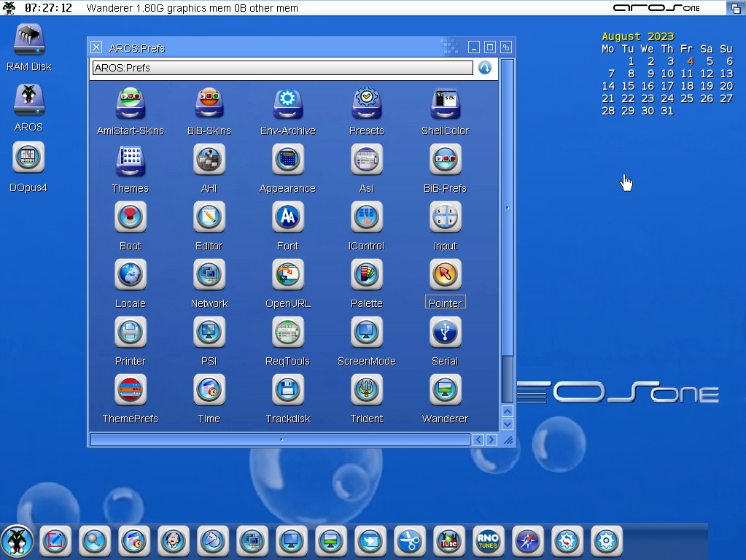Viewport: 746px width, 560px height.
Task: Select the AHI audio preferences icon
Action: (x=209, y=160)
